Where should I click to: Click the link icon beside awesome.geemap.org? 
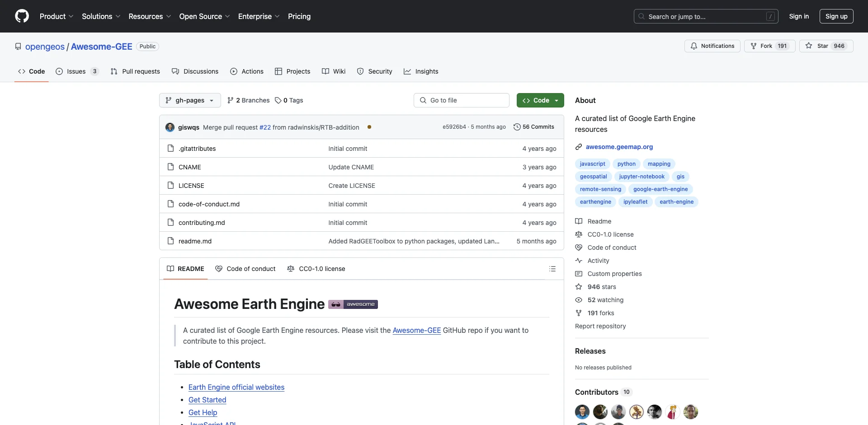(579, 147)
